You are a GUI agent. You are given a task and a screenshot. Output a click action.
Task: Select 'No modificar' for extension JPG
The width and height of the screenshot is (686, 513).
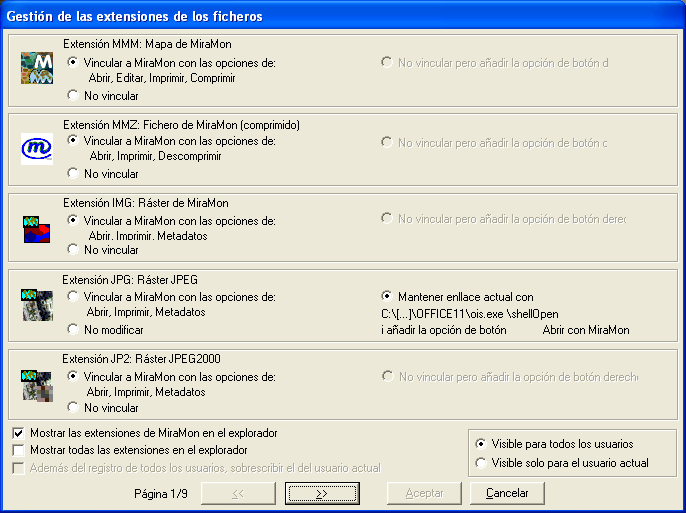tap(73, 329)
